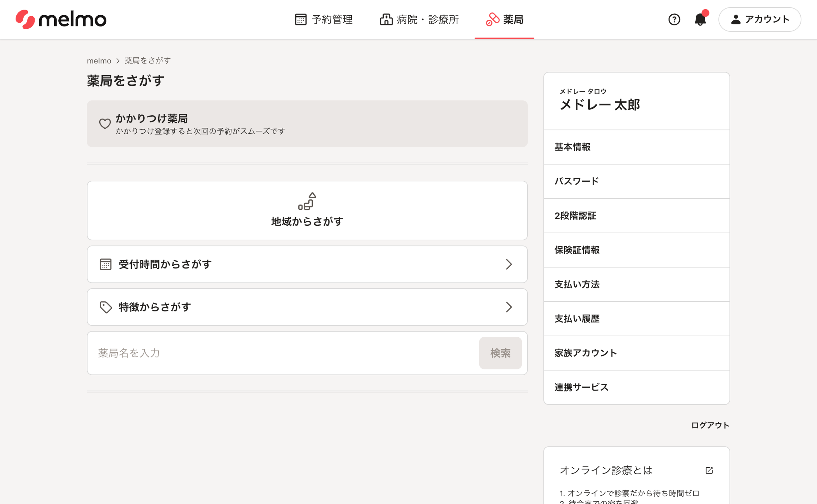Screen dimensions: 817x504
Task: Open the notifications bell icon
Action: 700,19
